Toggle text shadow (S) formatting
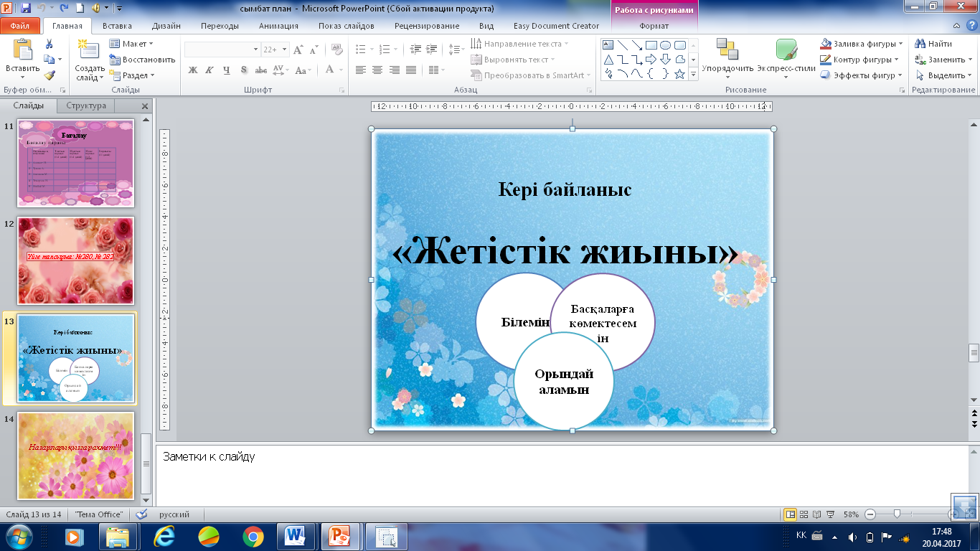The width and height of the screenshot is (980, 551). (x=244, y=70)
